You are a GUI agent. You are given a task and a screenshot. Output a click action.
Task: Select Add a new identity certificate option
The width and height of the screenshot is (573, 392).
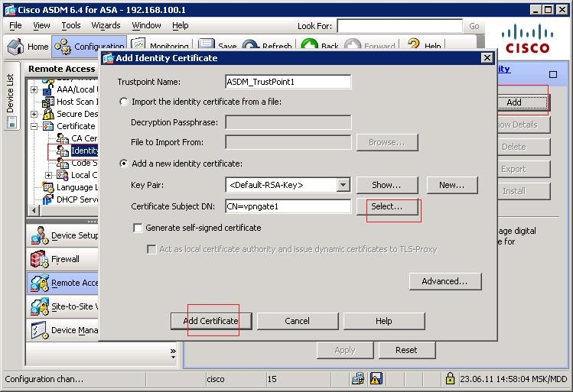(124, 164)
